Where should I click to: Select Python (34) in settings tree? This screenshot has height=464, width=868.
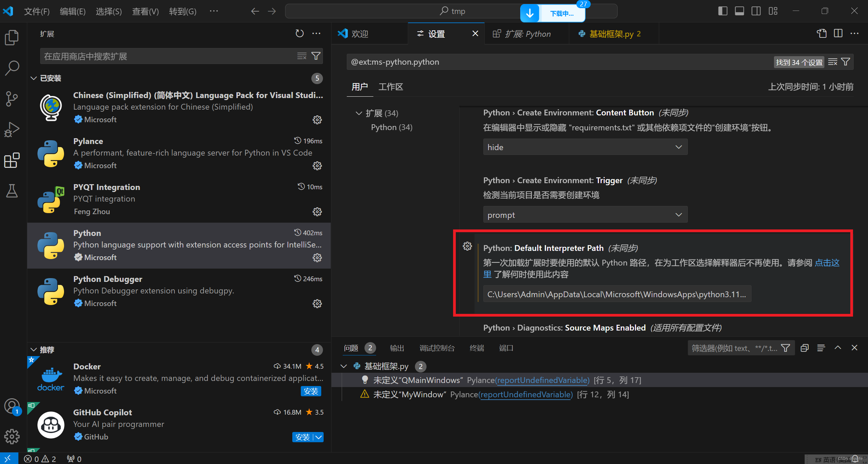coord(391,127)
